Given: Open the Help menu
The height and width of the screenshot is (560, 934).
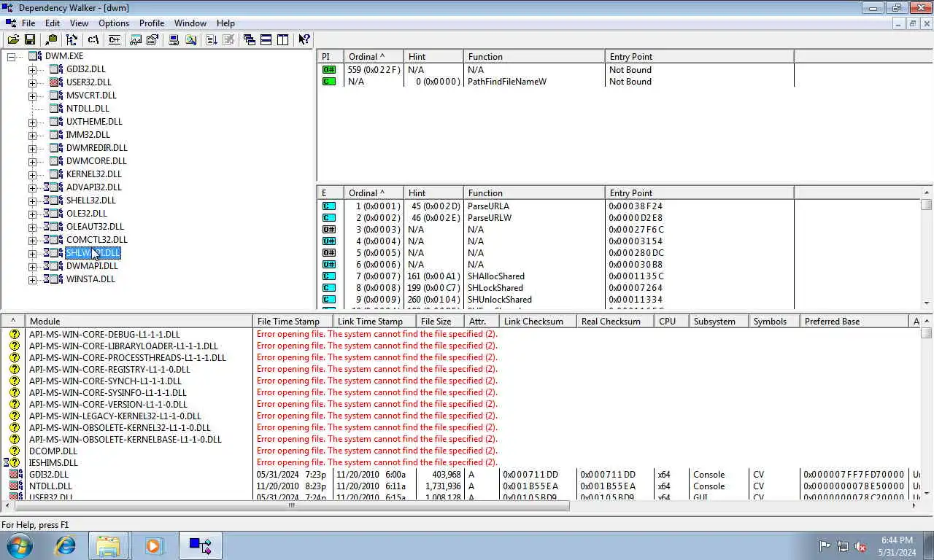Looking at the screenshot, I should point(226,23).
